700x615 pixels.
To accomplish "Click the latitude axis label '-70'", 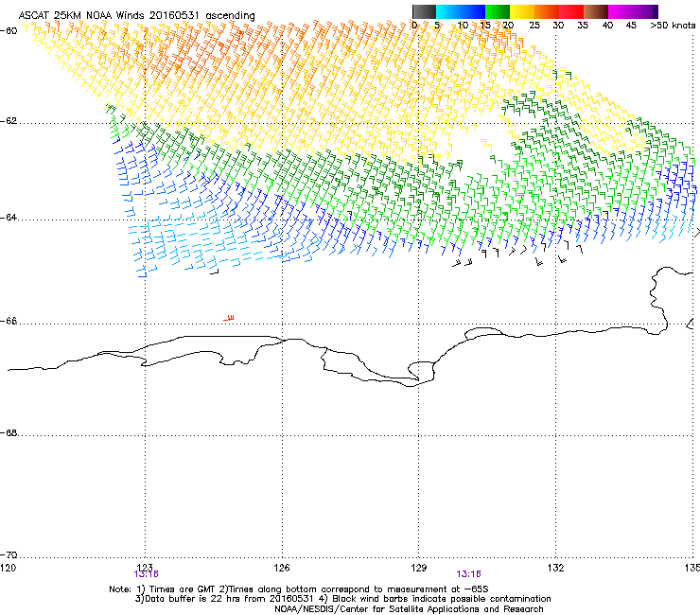I will click(x=9, y=554).
